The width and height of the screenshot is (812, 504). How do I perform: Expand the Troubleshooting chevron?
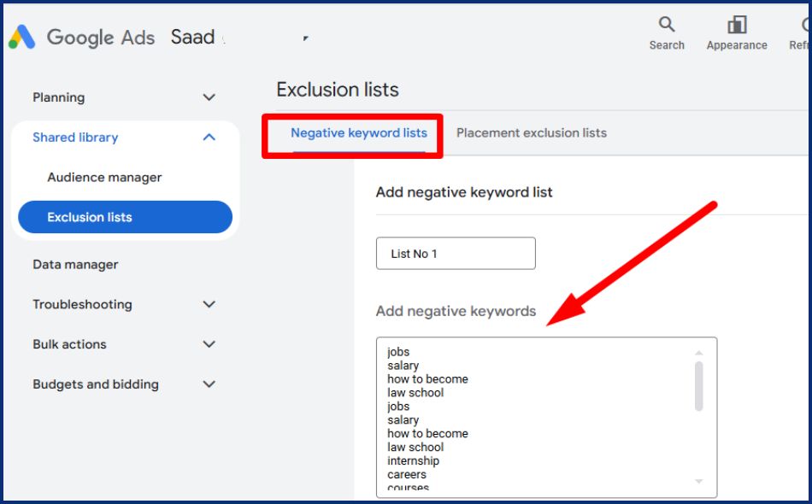[209, 304]
